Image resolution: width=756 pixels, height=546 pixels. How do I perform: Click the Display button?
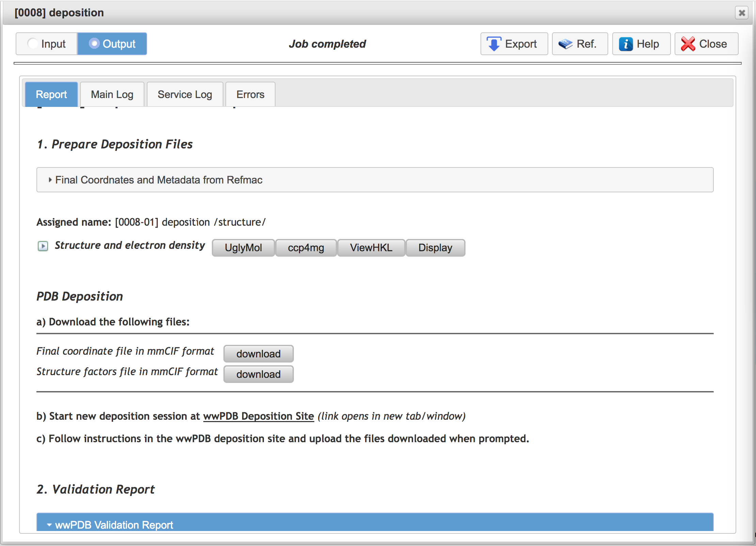(435, 248)
